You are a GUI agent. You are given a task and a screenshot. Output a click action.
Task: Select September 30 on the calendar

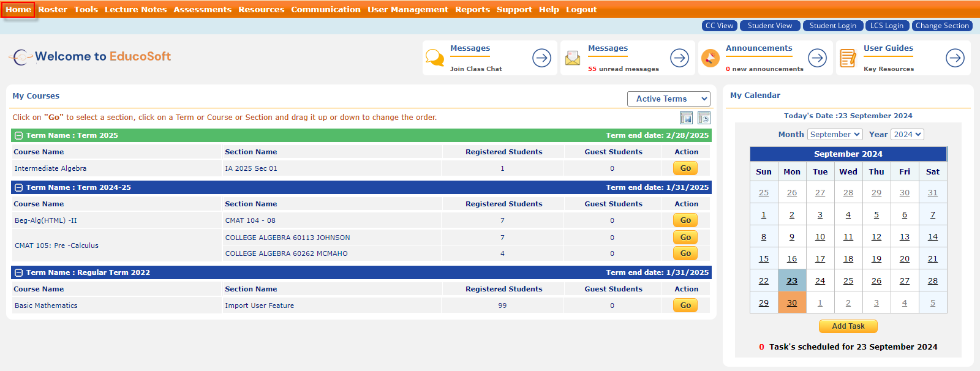point(792,303)
